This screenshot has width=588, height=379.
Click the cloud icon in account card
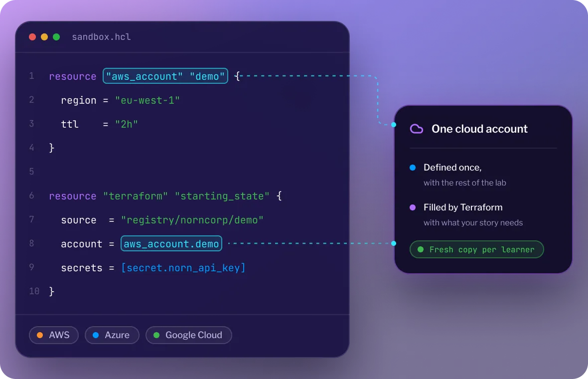(417, 129)
